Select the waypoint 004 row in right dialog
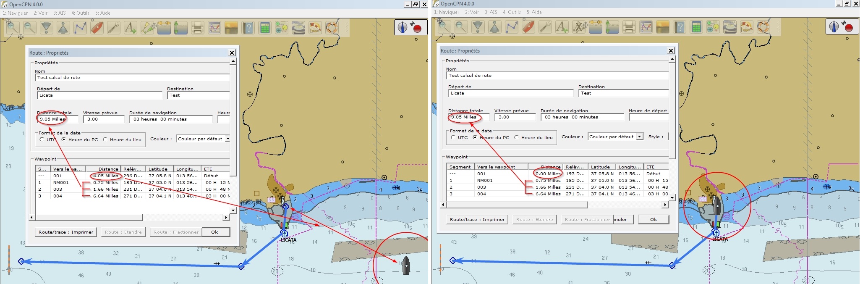This screenshot has height=284, width=868. (557, 194)
